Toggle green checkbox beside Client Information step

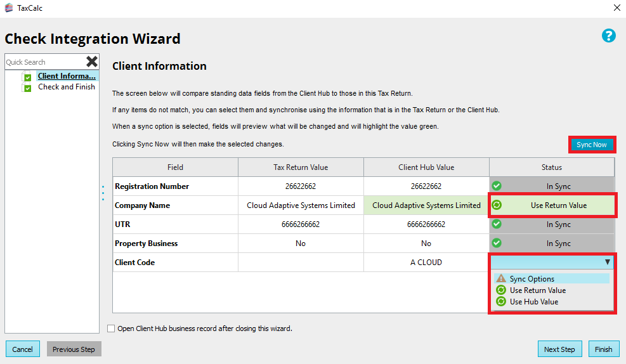(x=27, y=77)
